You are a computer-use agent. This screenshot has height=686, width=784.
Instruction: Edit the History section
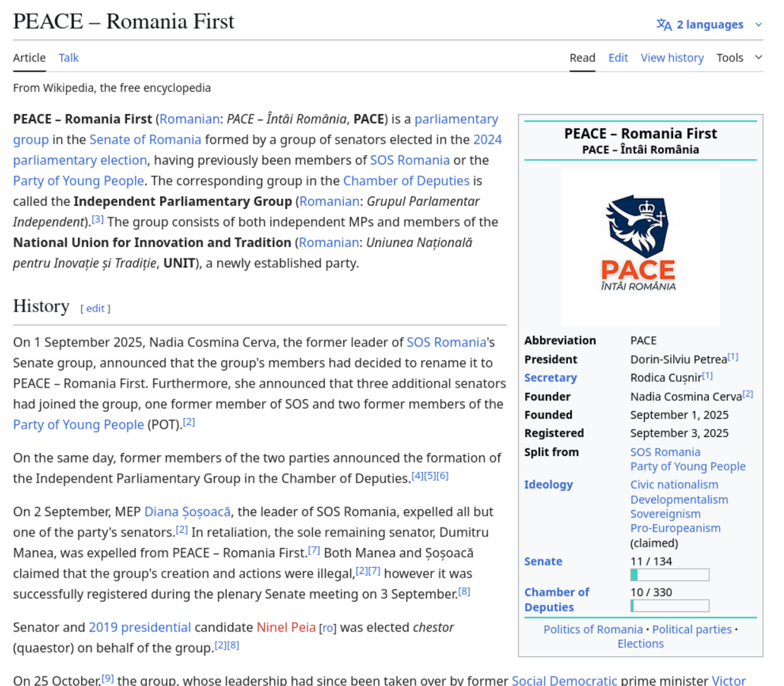point(95,308)
